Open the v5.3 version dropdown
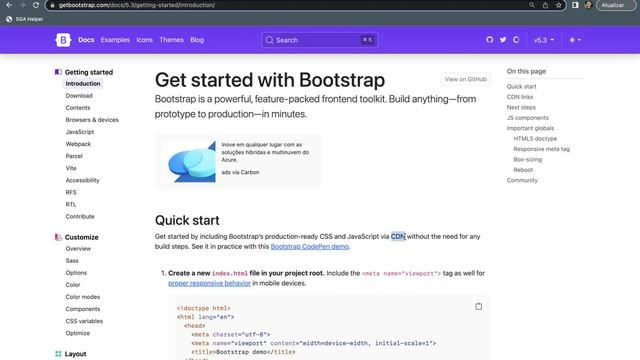640x360 pixels. pos(544,40)
